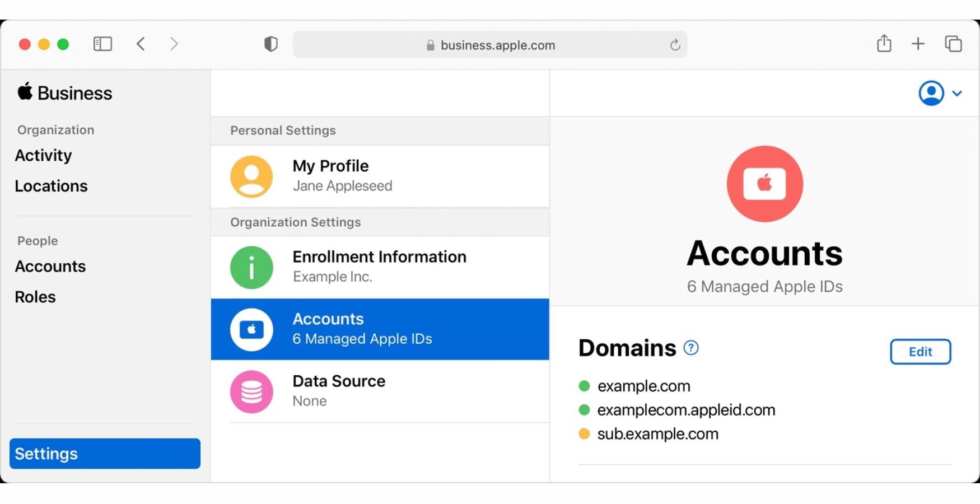This screenshot has height=504, width=980.
Task: Navigate back with the left arrow
Action: (141, 43)
